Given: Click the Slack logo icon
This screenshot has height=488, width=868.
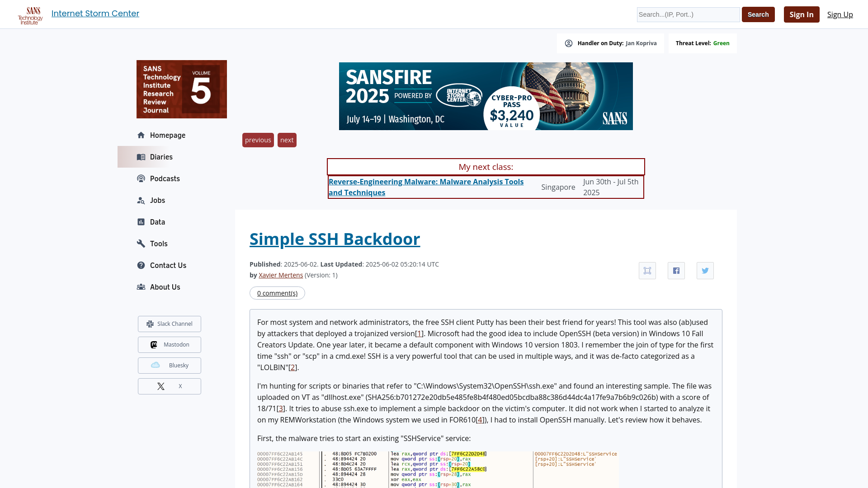Looking at the screenshot, I should tap(150, 324).
